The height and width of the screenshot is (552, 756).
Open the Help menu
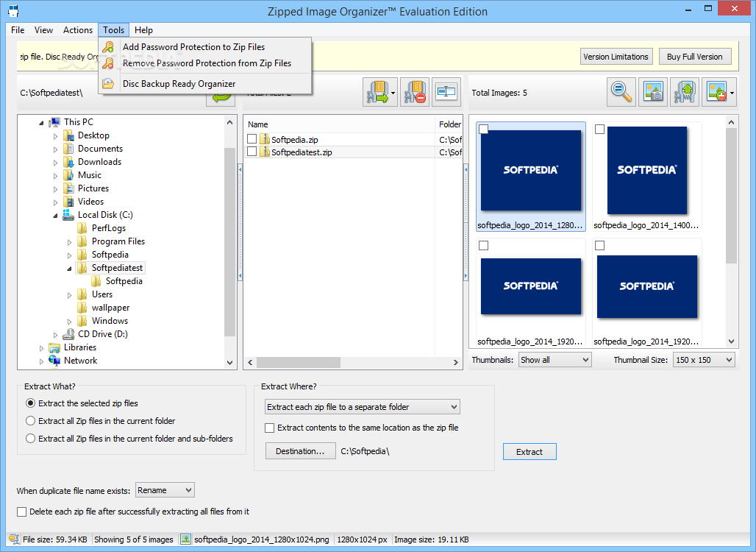[x=143, y=30]
